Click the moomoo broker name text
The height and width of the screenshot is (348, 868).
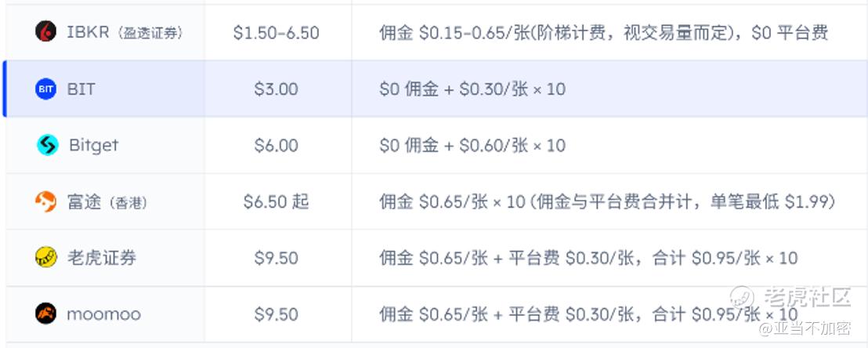(104, 315)
